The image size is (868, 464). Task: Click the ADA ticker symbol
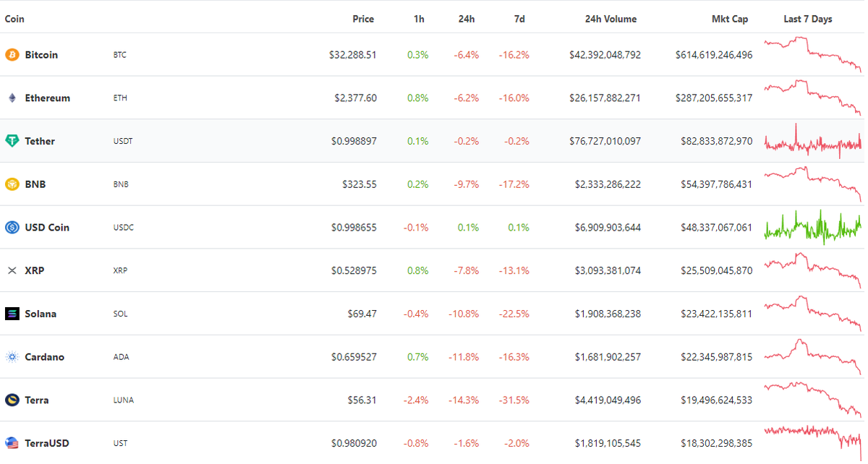[121, 357]
